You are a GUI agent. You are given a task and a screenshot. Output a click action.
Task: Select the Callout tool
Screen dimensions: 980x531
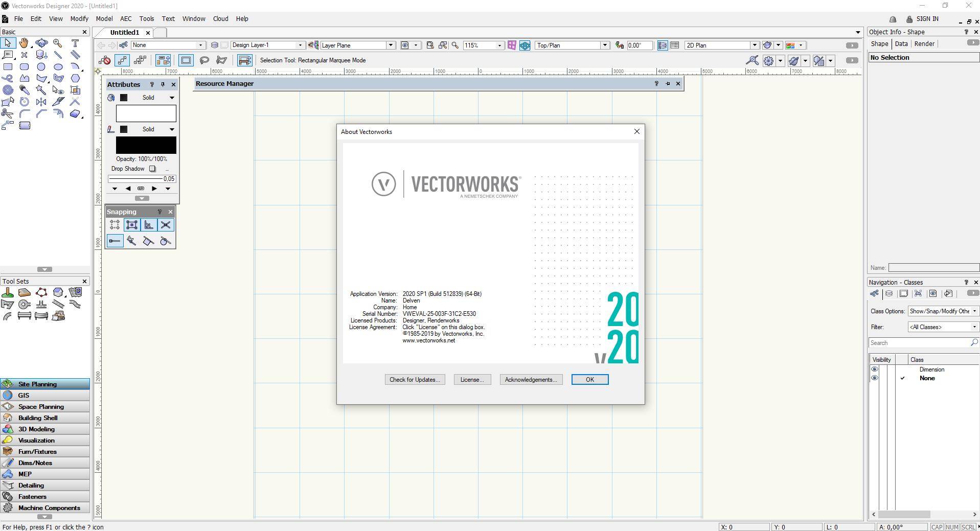(8, 55)
